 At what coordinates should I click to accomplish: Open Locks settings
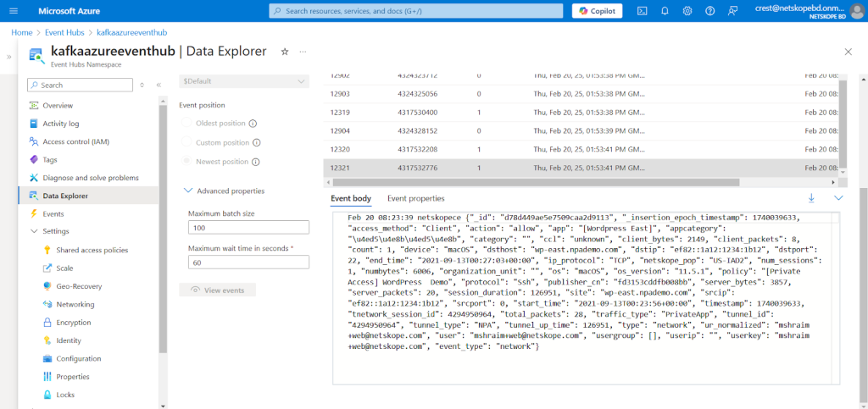pyautogui.click(x=65, y=395)
